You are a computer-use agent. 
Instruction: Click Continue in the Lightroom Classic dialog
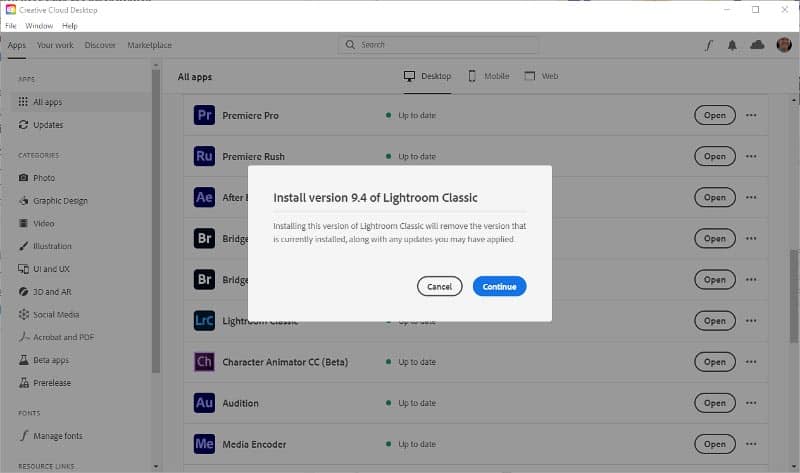[x=499, y=286]
